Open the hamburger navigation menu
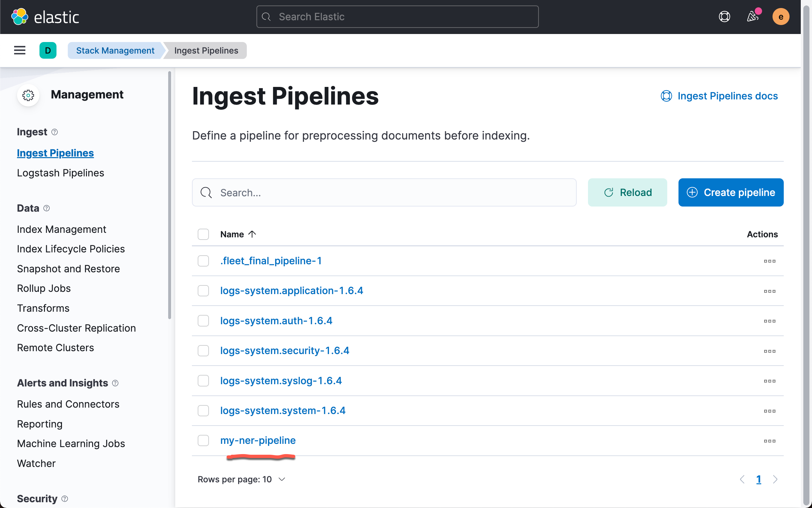Viewport: 812px width, 508px height. coord(20,50)
